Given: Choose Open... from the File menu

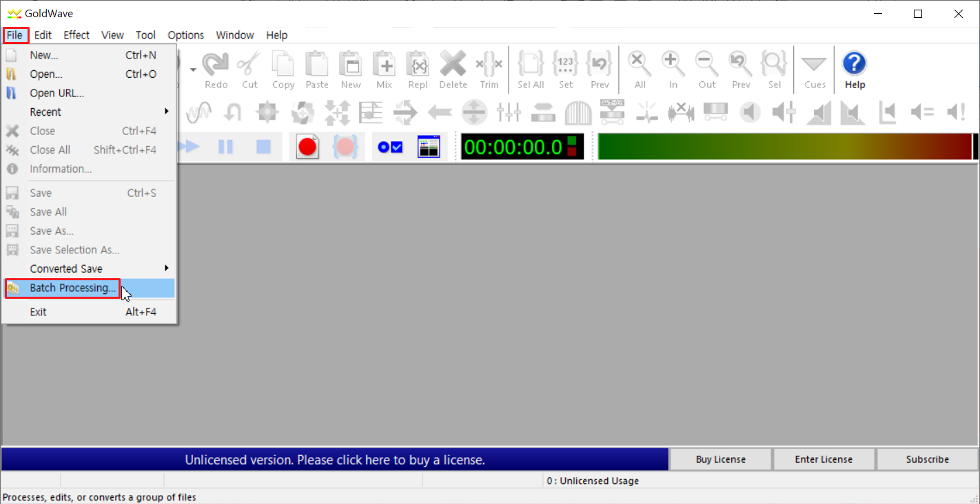Looking at the screenshot, I should (89, 74).
